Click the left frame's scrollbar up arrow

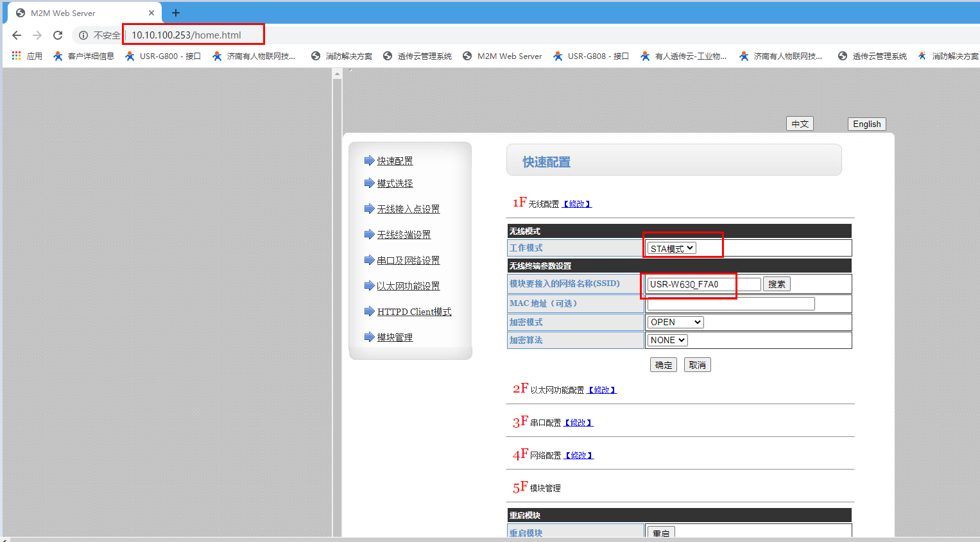337,74
